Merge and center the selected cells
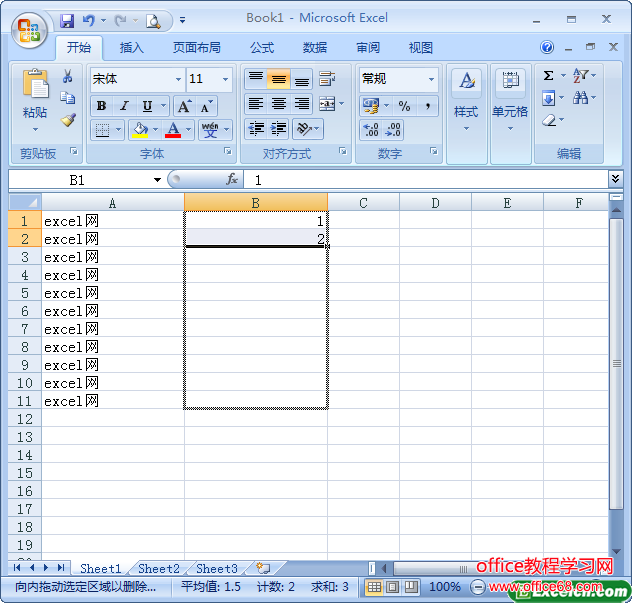632x603 pixels. 327,104
